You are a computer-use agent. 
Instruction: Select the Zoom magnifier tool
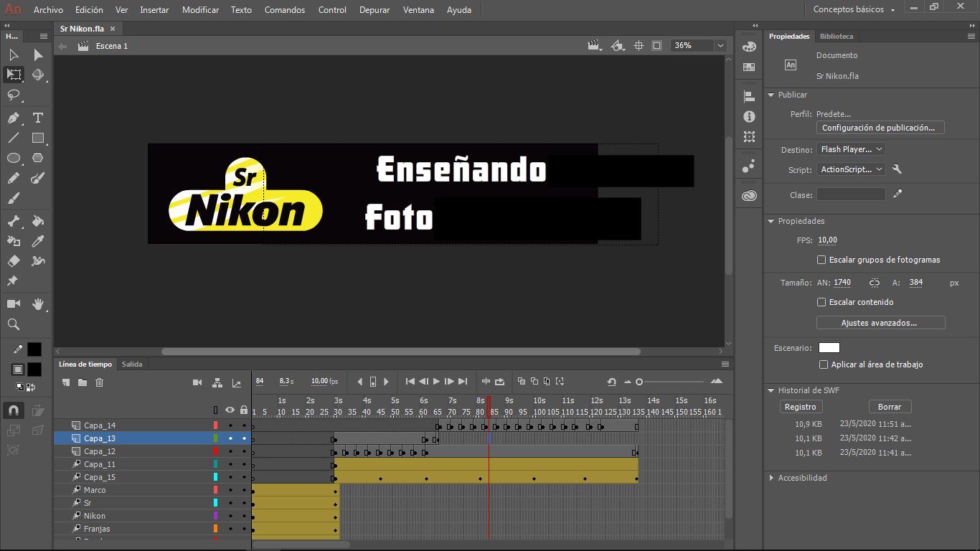pos(13,324)
